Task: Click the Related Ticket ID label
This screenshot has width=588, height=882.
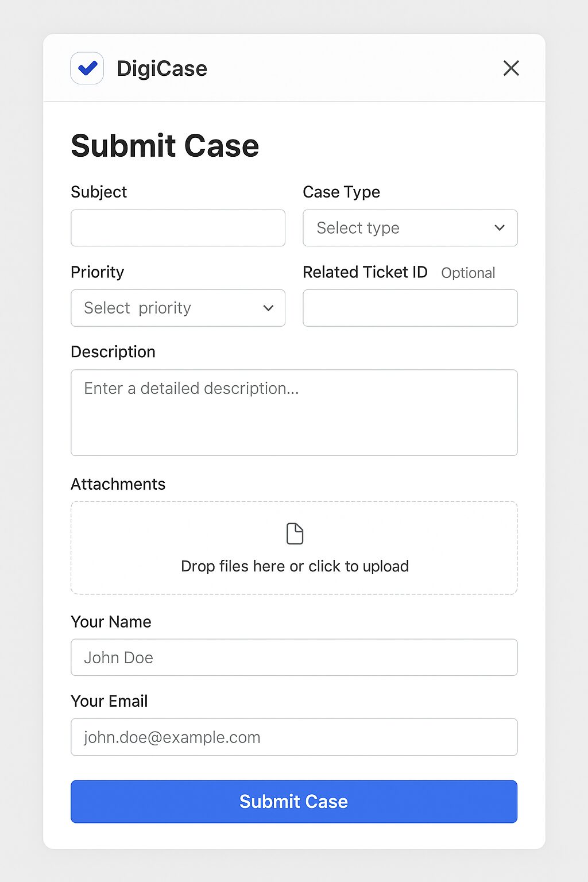Action: [x=365, y=272]
